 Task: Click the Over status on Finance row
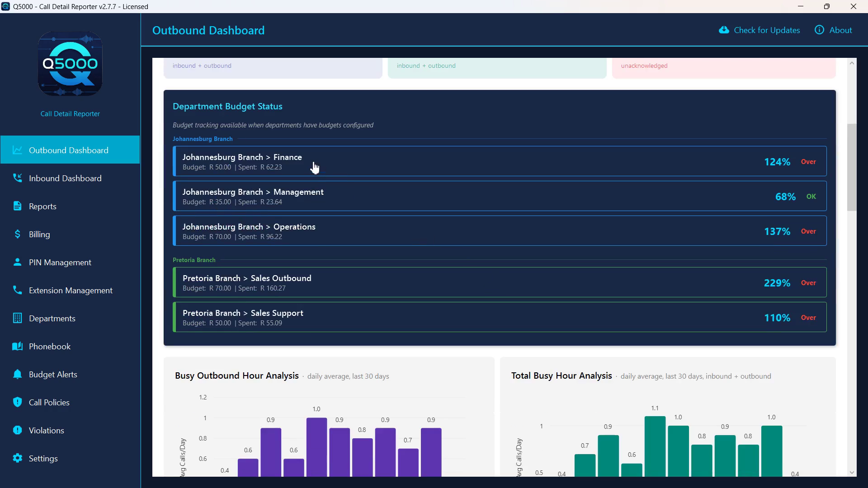808,162
